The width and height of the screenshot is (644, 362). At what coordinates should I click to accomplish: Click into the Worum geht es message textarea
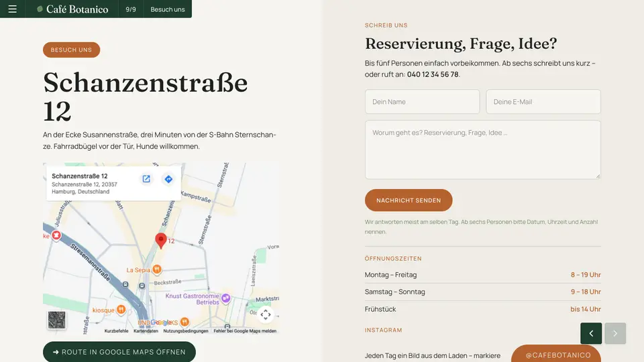coord(482,149)
